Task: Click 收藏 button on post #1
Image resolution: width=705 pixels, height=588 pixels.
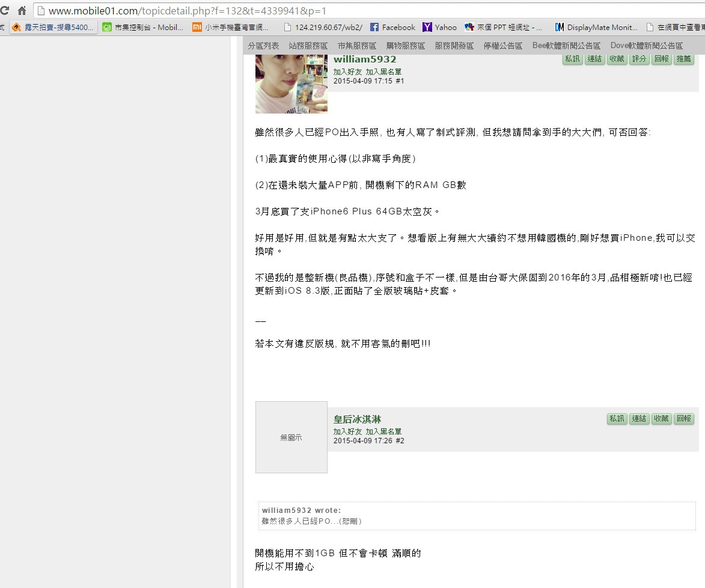Action: [617, 59]
